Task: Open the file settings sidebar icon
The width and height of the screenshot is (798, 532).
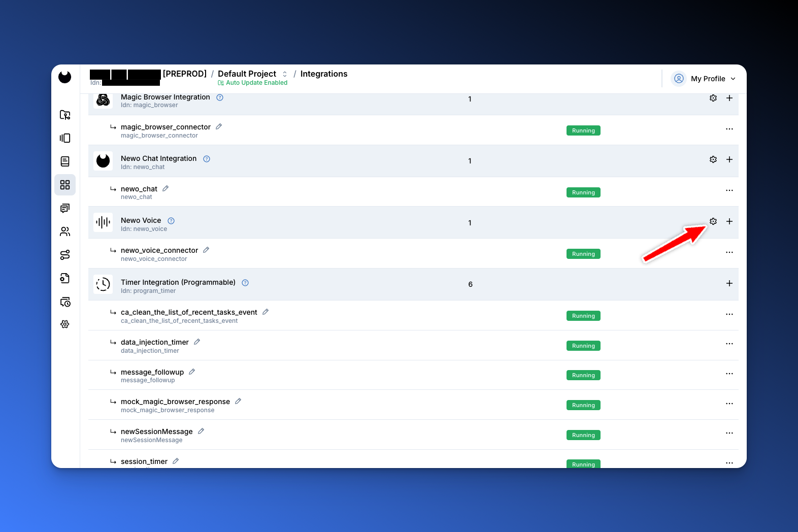Action: pos(65,278)
